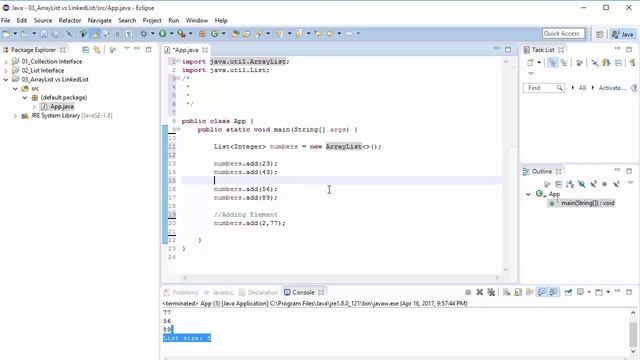The height and width of the screenshot is (360, 640).
Task: Click Back navigation arrow in toolbar
Action: 330,34
